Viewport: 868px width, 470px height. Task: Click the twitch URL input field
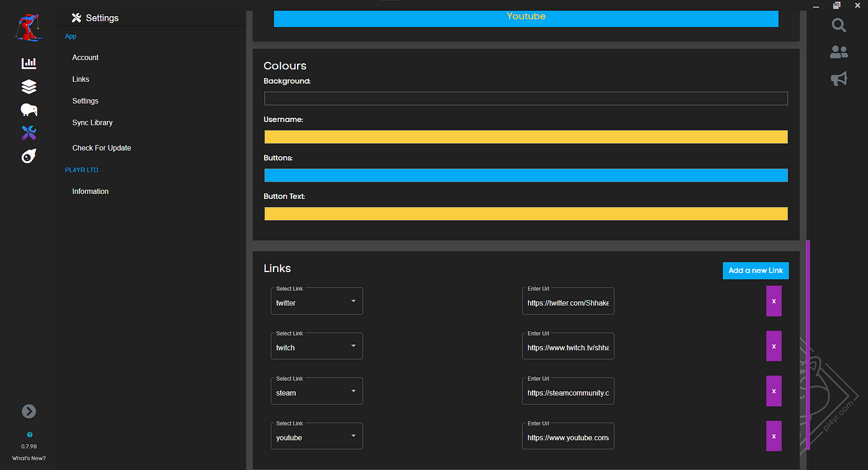coord(568,346)
